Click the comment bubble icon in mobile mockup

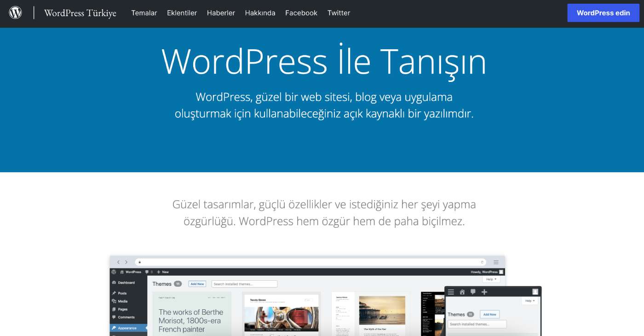(473, 292)
